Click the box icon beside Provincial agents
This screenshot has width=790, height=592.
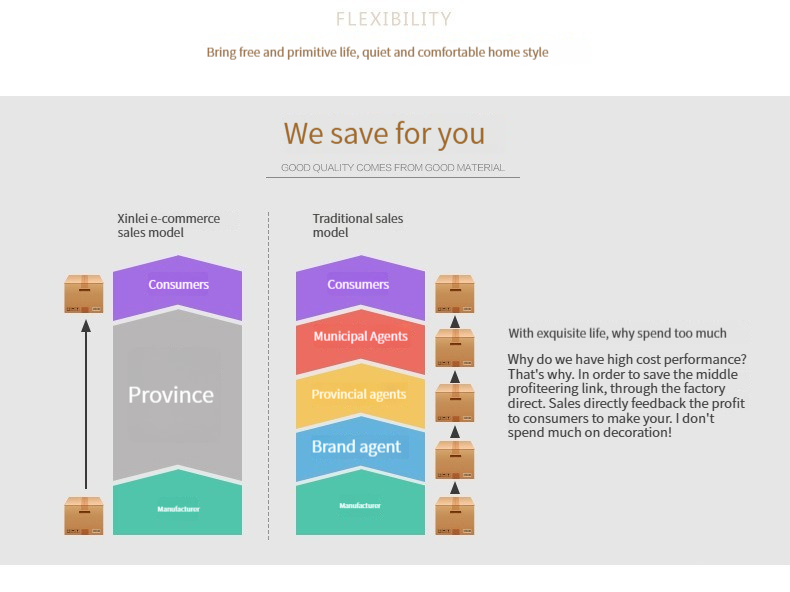click(455, 402)
